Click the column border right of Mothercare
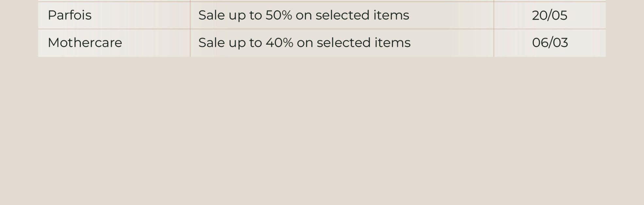644x205 pixels. point(190,43)
